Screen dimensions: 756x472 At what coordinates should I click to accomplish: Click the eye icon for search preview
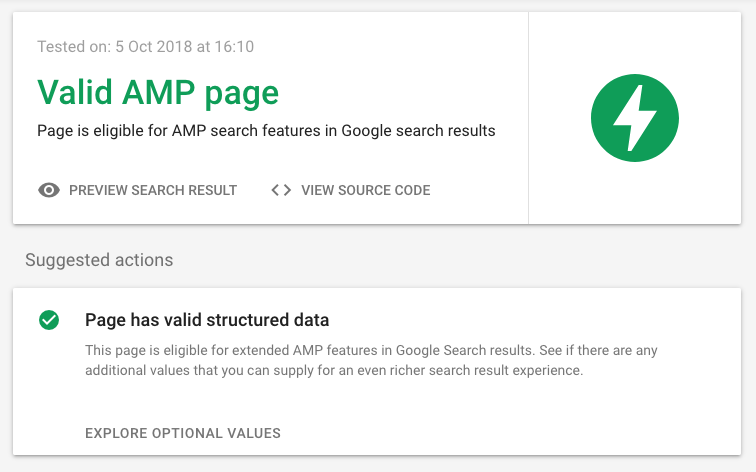click(49, 190)
